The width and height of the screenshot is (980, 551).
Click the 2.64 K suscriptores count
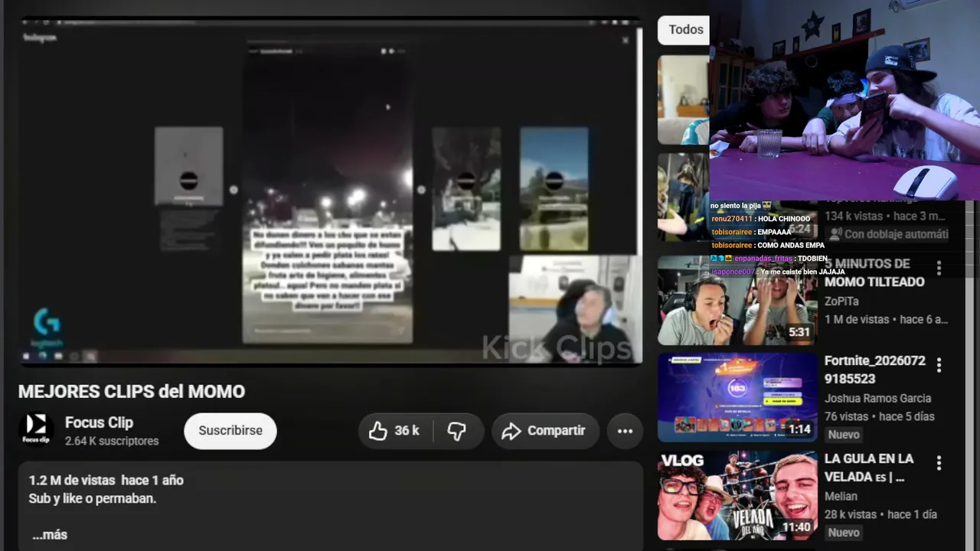112,442
